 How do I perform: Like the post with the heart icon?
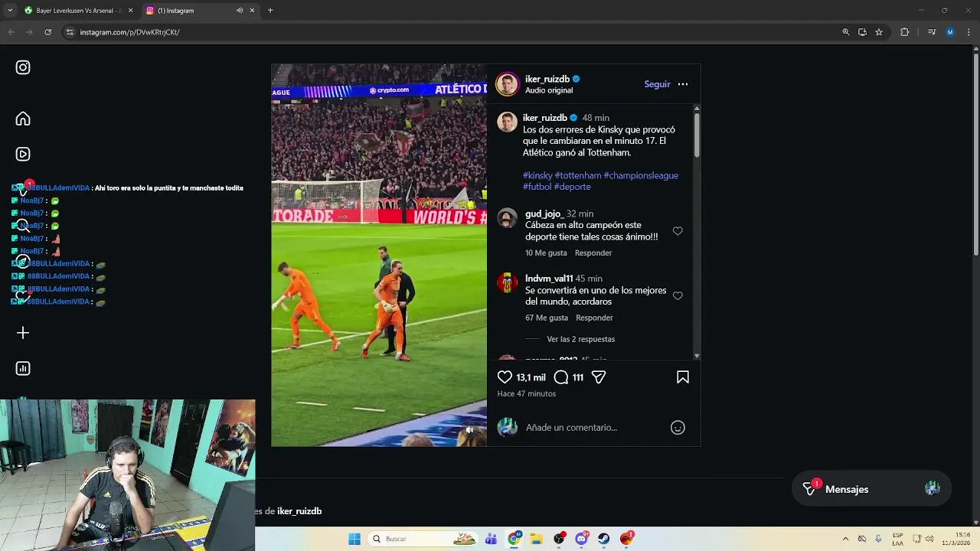pos(505,377)
